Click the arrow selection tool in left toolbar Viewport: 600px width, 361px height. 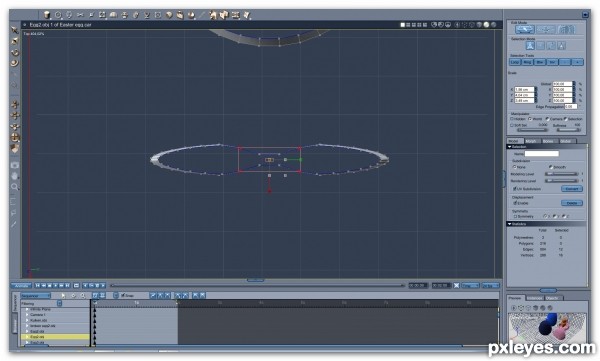click(15, 30)
